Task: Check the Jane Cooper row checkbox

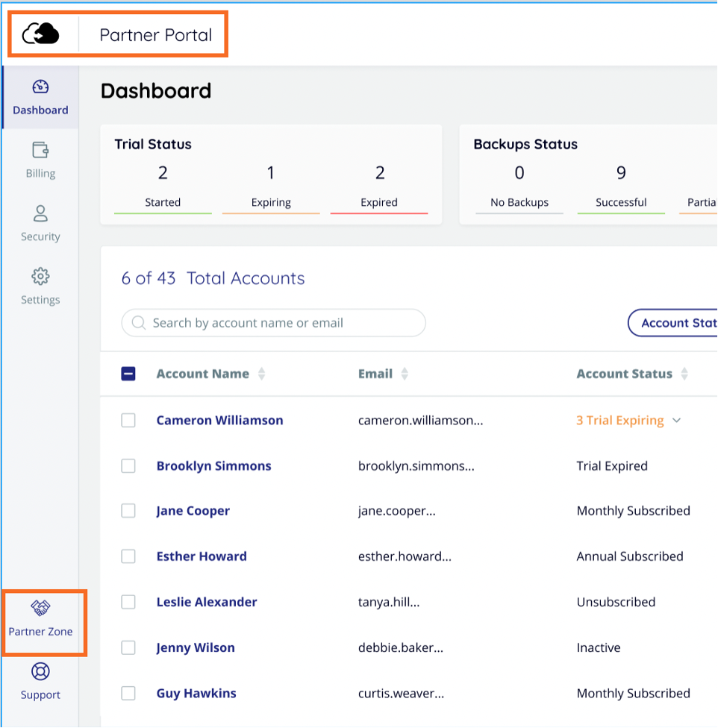Action: [128, 511]
